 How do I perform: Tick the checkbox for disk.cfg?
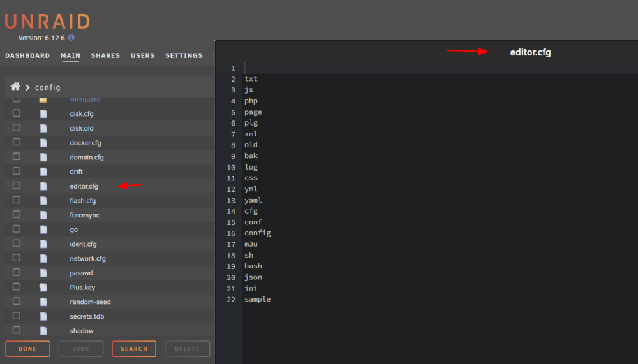17,113
